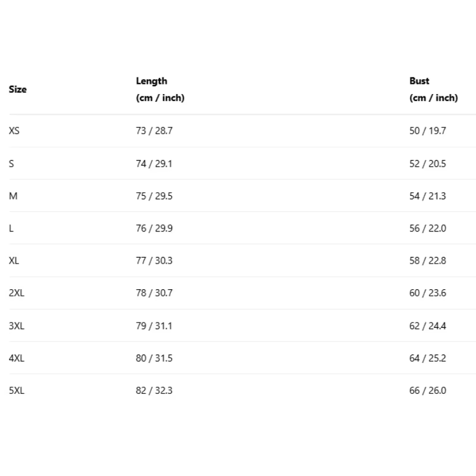Click the 66 / 26.0 bust value
476x476 pixels.
pos(428,390)
